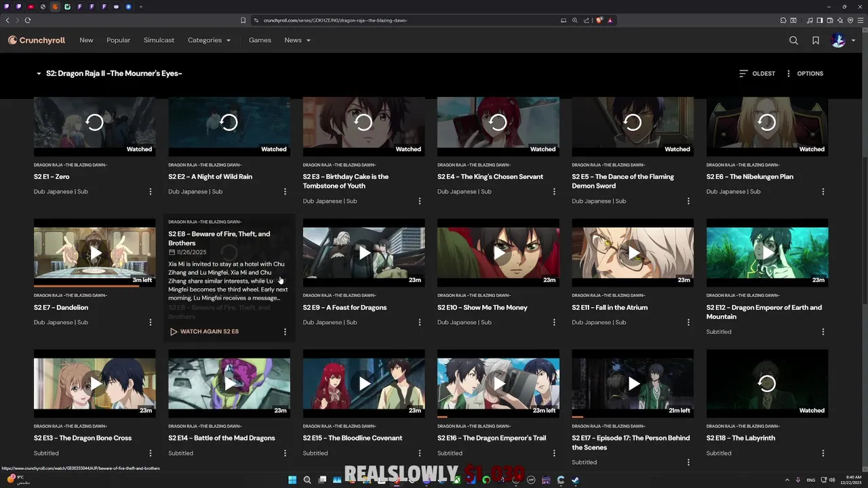Open three-dot menu for S2 E17 episode
Screen dimensions: 868x488
click(688, 462)
